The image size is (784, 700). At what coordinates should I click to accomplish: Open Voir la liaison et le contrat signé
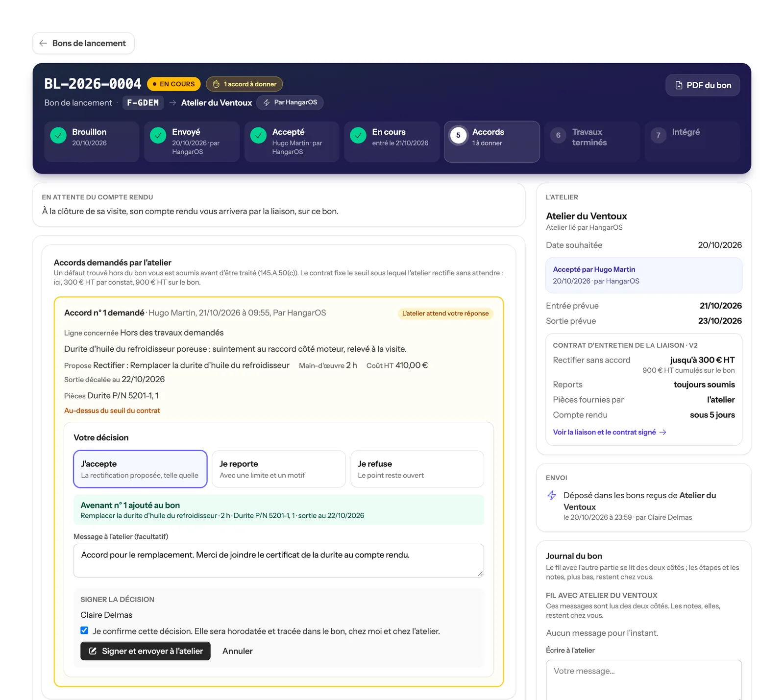point(610,432)
